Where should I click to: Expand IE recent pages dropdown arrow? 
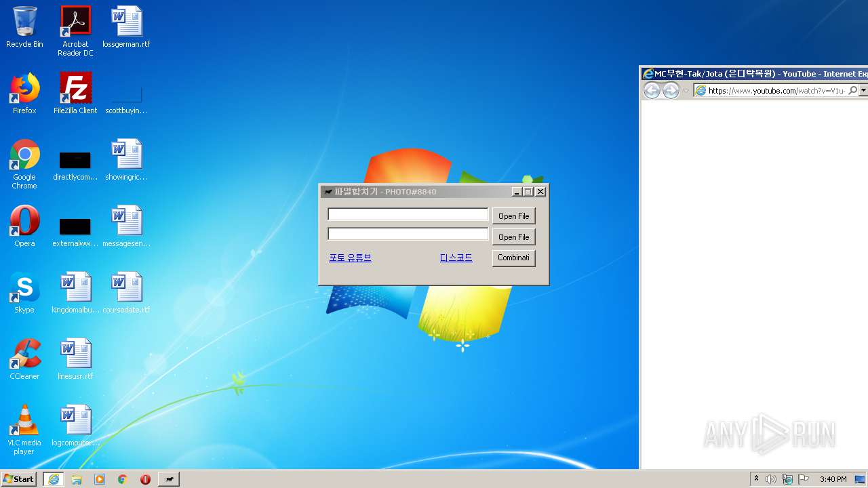tap(686, 91)
